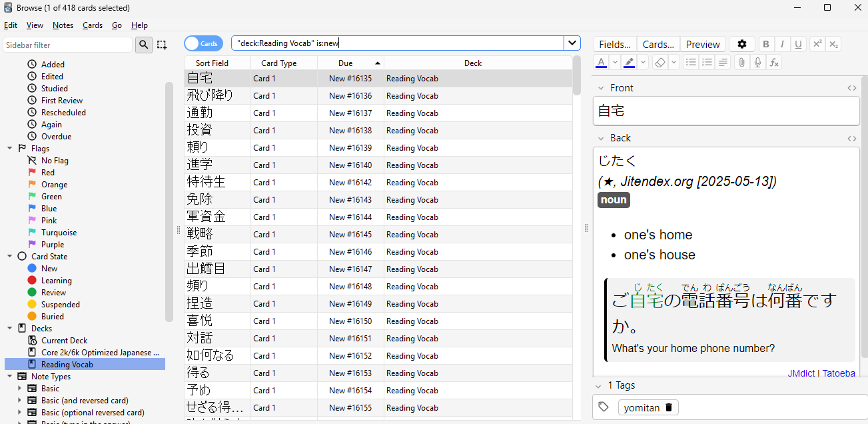Open the Tatoeba link

pos(839,373)
